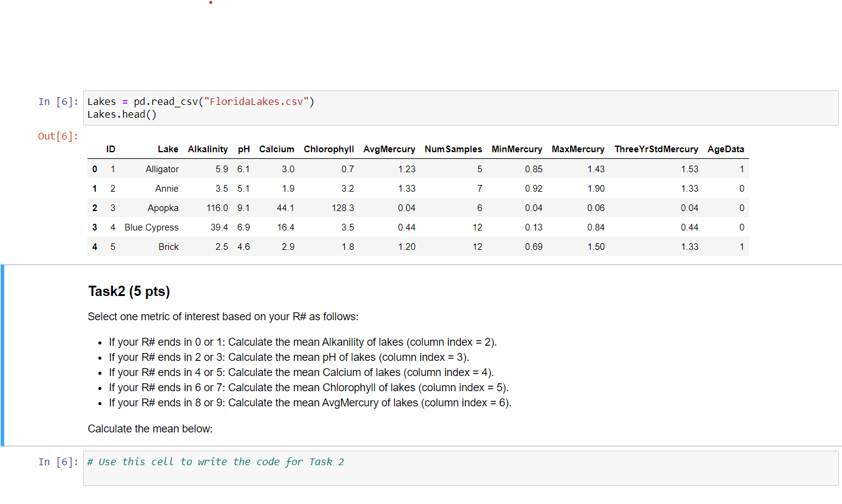Select the ThreeYrStdMercury column header
The height and width of the screenshot is (504, 842).
tap(656, 149)
